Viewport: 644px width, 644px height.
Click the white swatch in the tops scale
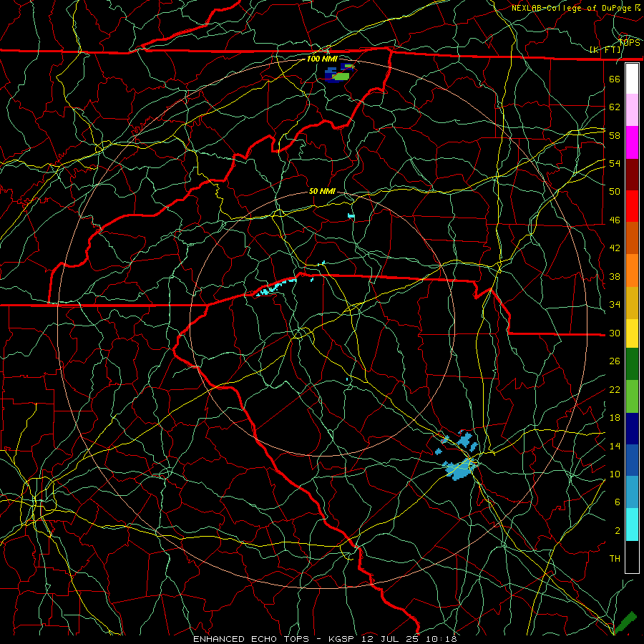point(632,79)
